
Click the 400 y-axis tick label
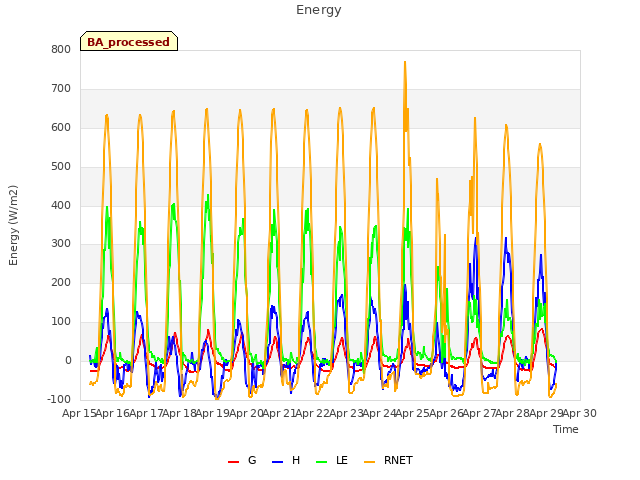[61, 205]
